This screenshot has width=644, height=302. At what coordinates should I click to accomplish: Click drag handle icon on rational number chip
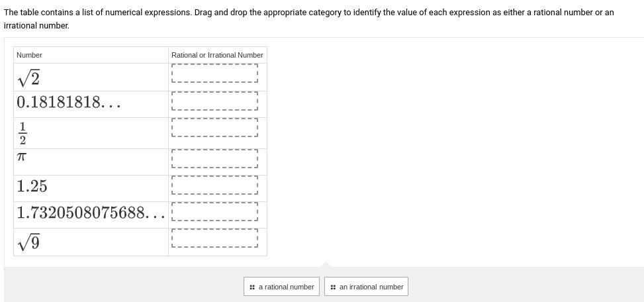(x=252, y=287)
